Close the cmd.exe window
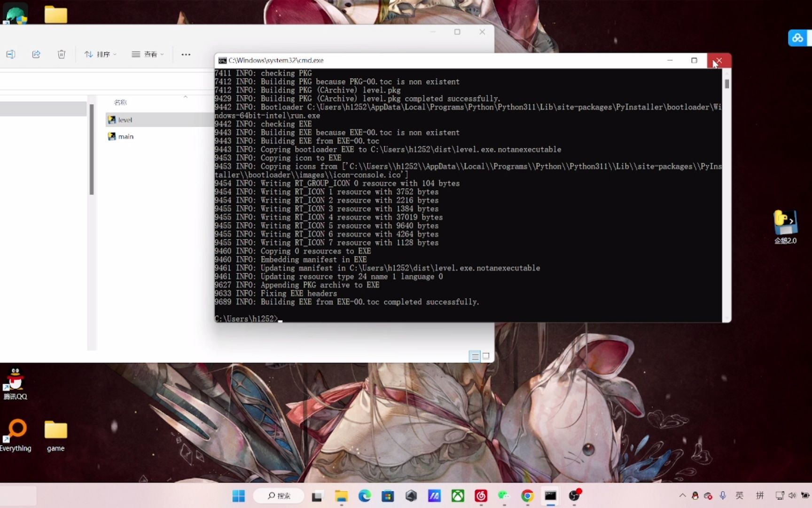 point(719,60)
